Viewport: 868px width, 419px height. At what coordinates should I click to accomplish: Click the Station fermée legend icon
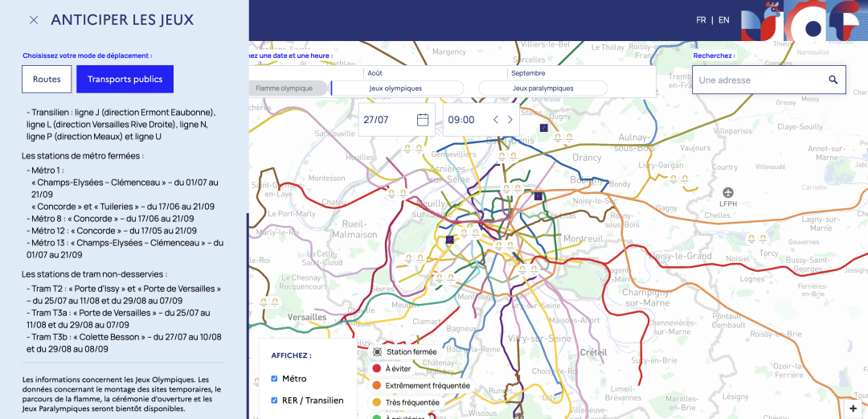coord(377,351)
